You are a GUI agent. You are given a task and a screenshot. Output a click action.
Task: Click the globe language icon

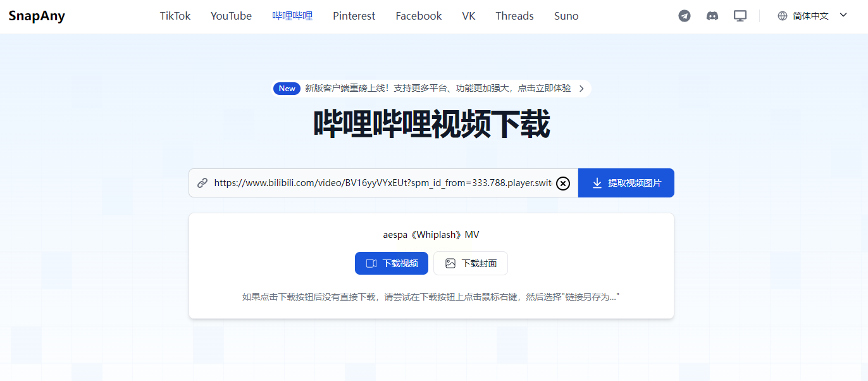[x=783, y=16]
